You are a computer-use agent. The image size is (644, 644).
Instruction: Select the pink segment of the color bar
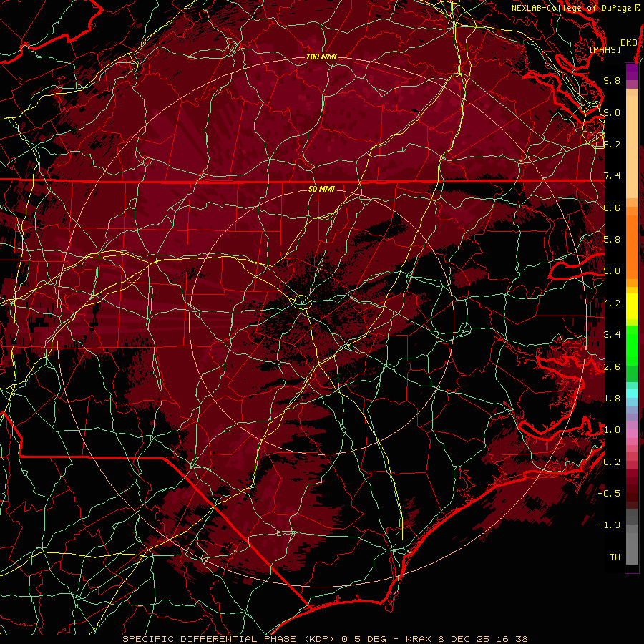pyautogui.click(x=632, y=434)
